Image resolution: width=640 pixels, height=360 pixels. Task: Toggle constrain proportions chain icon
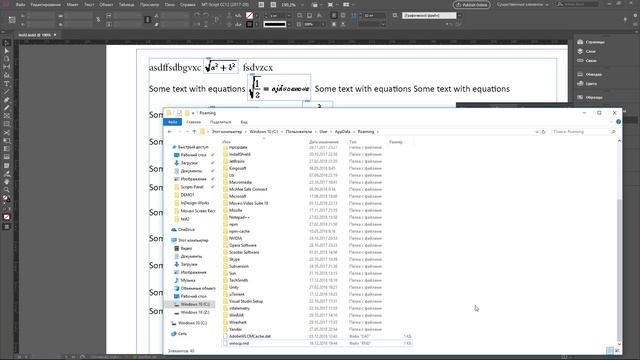98,20
